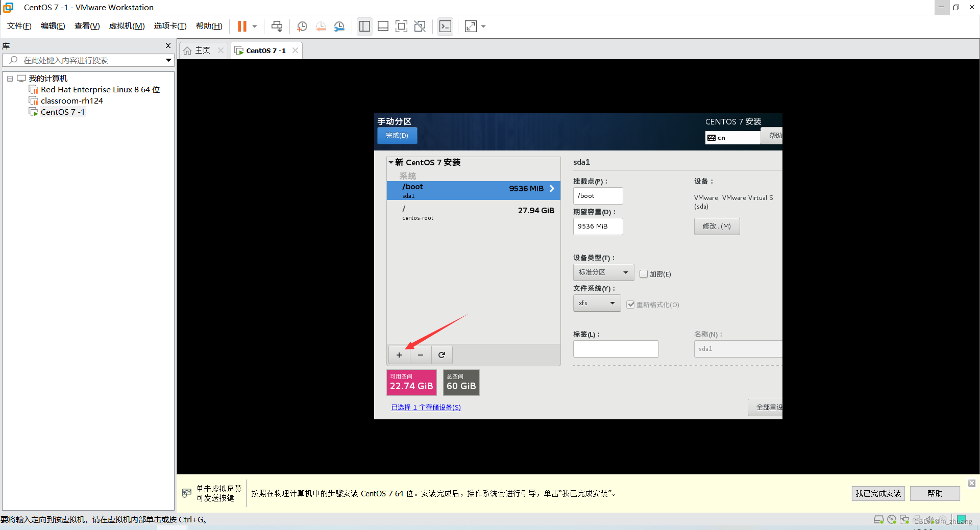Click the add mount point plus icon
The width and height of the screenshot is (980, 530).
pos(399,355)
